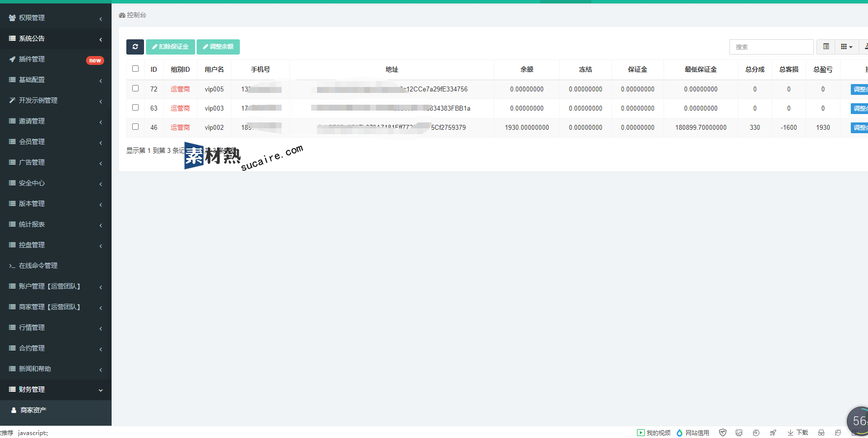Click 调整 button in vip005 row
This screenshot has height=438, width=868.
(x=860, y=89)
